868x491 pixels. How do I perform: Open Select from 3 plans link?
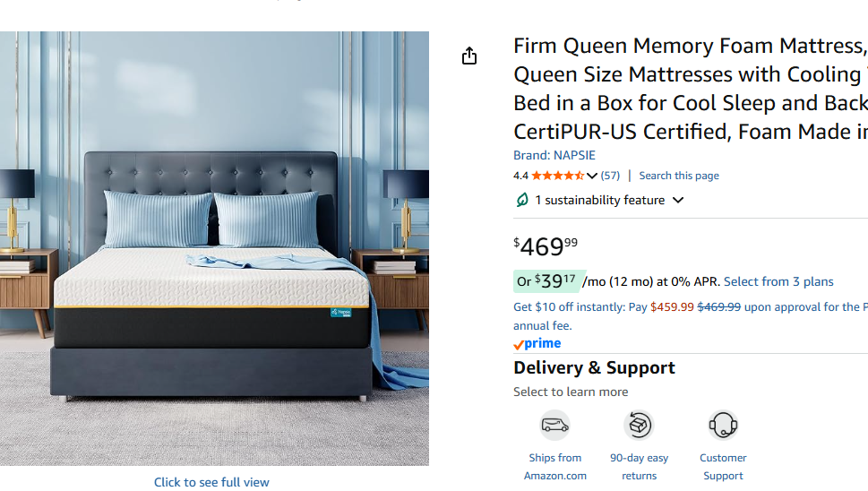pos(778,281)
